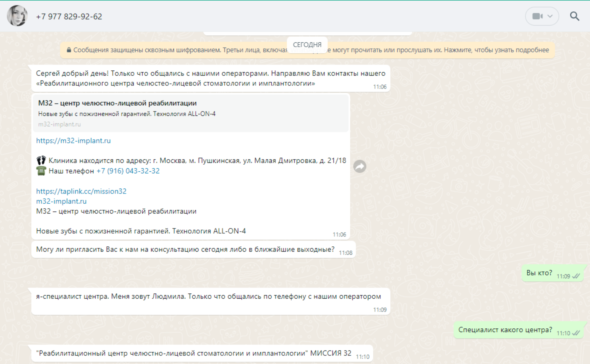Open the taplink.cc/mission32 link
590x364 pixels.
coord(81,191)
